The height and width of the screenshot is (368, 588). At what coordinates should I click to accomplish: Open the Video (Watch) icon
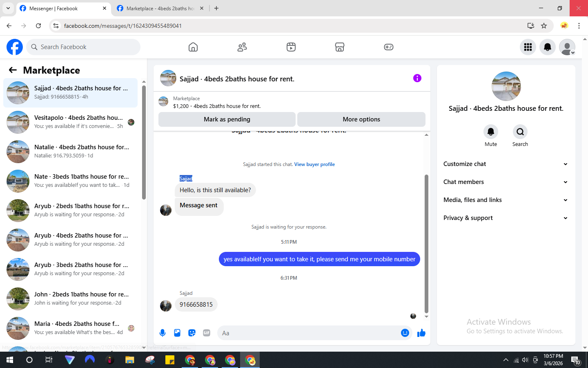tap(291, 47)
